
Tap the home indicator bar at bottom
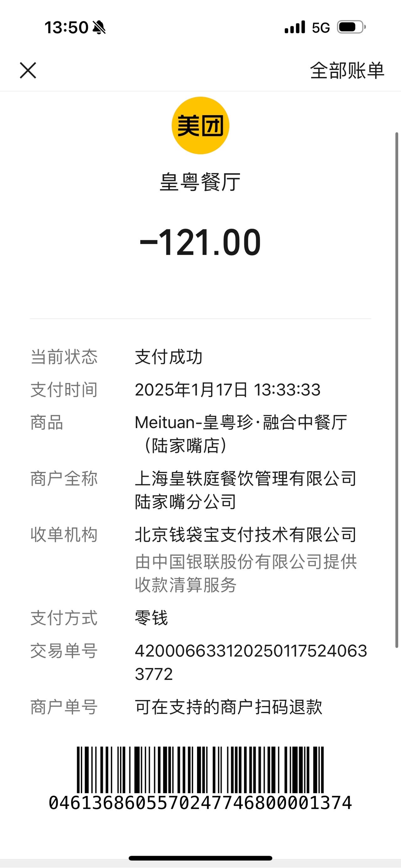tap(200, 858)
